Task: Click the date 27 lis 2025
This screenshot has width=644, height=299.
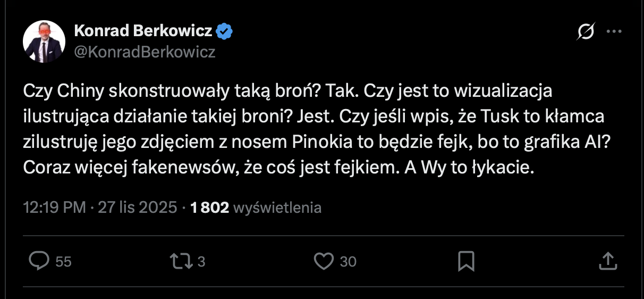Action: tap(137, 207)
